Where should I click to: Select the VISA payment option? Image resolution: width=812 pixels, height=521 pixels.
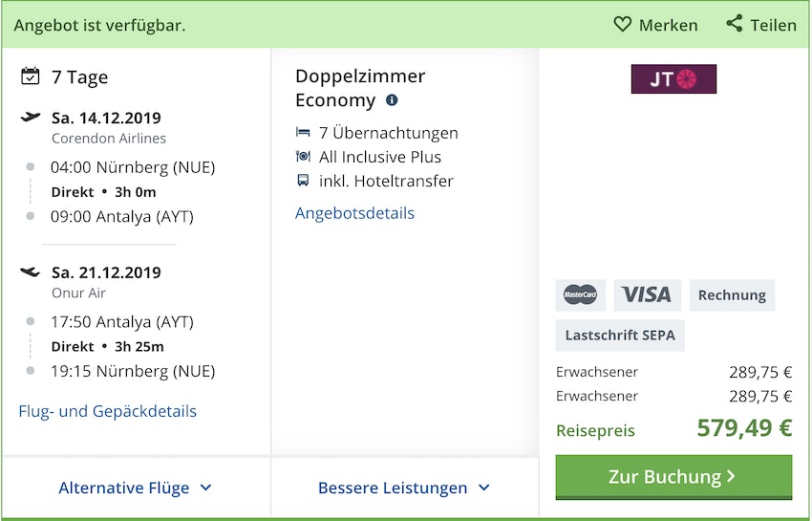647,295
